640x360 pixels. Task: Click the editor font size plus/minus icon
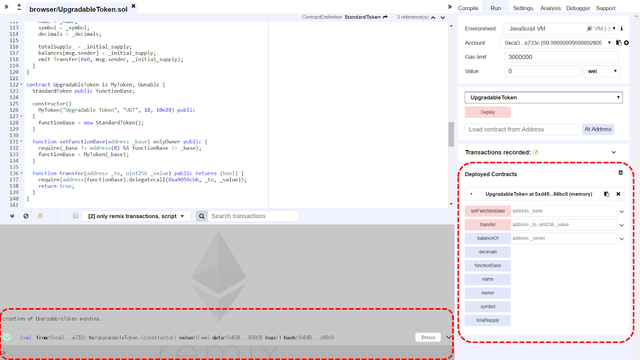[19, 7]
